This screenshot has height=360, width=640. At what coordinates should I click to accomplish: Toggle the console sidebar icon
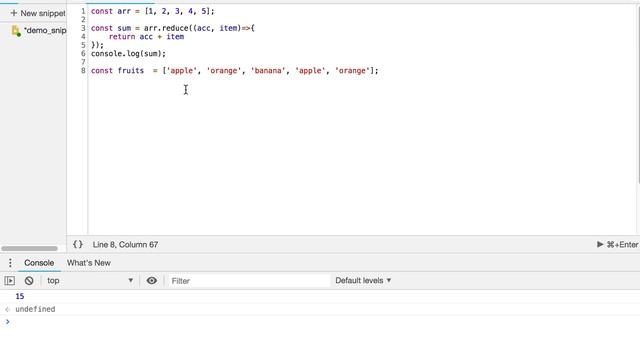point(10,281)
